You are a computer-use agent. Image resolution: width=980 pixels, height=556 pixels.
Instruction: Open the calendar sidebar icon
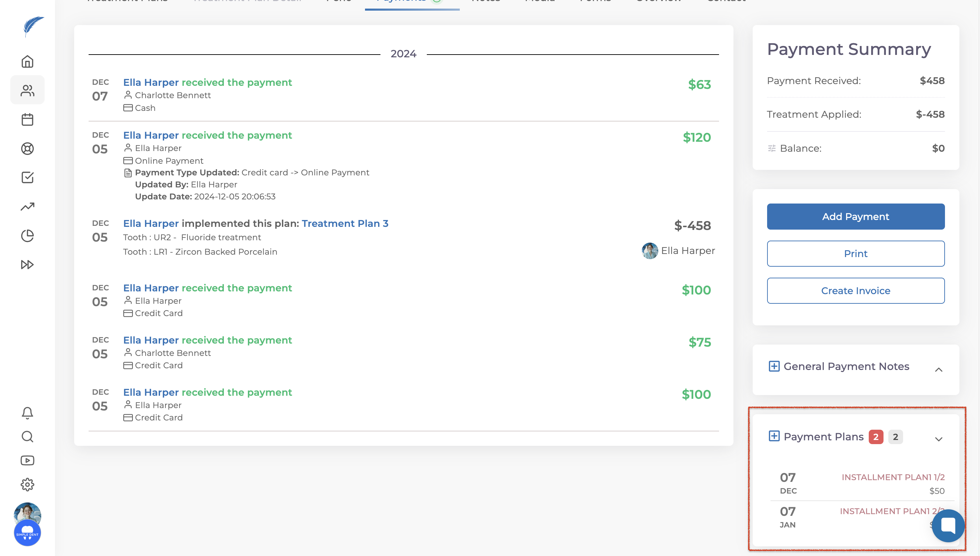(x=27, y=119)
